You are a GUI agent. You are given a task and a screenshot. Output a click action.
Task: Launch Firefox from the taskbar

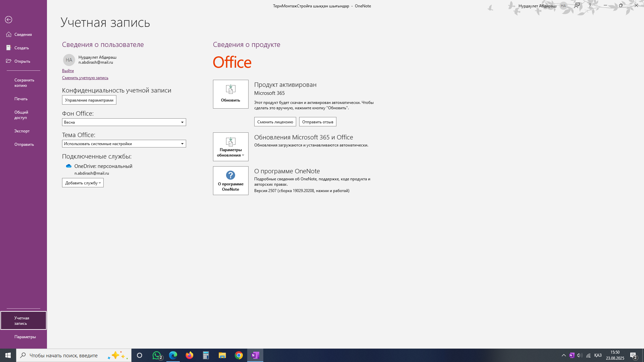point(190,355)
